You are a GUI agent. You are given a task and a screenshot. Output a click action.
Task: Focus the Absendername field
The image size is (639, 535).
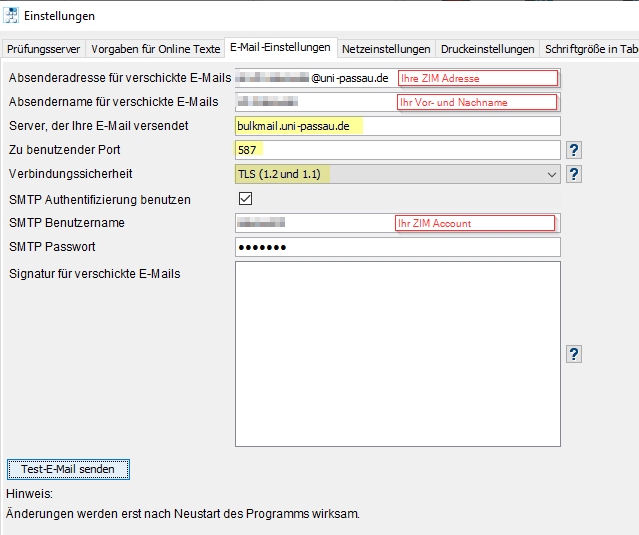[398, 102]
